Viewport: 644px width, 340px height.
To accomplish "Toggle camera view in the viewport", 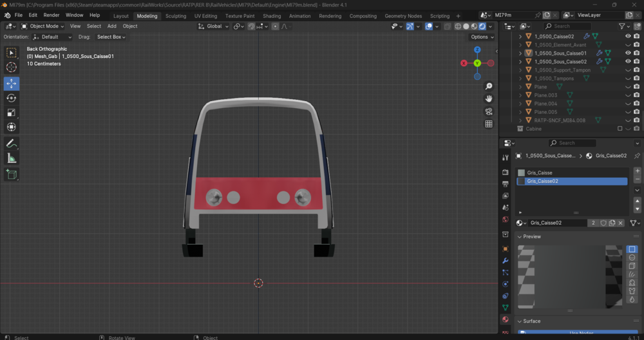I will 489,111.
